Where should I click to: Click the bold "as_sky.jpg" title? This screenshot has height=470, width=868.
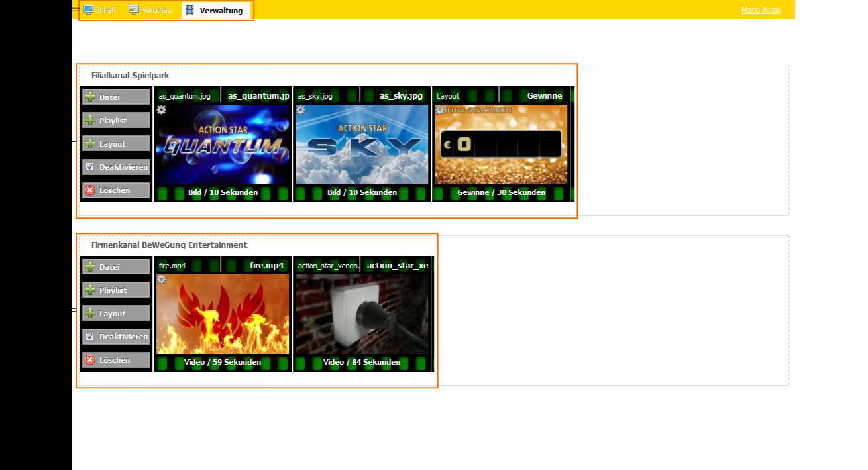coord(401,96)
